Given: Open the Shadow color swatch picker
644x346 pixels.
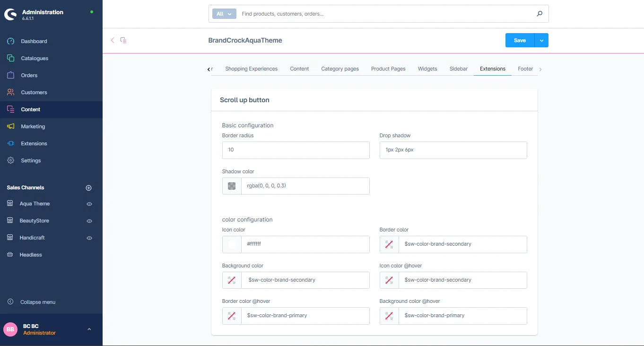Looking at the screenshot, I should point(232,186).
